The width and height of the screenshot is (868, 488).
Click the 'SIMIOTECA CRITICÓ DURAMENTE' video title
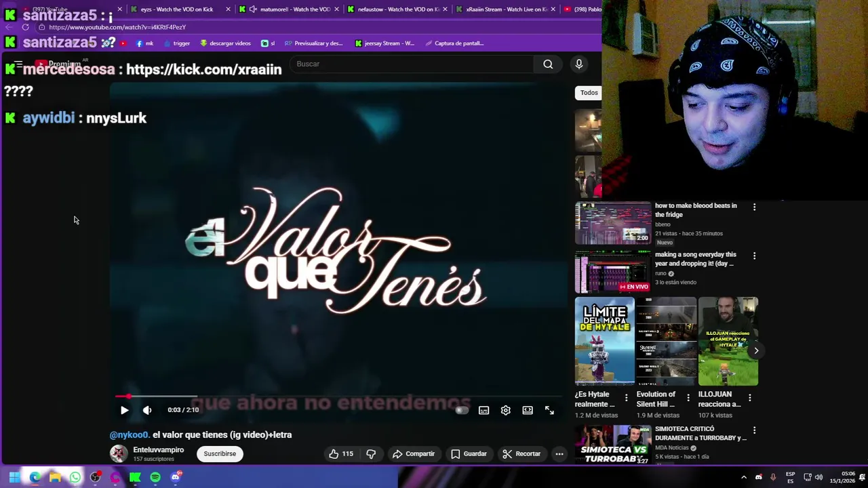[701, 433]
